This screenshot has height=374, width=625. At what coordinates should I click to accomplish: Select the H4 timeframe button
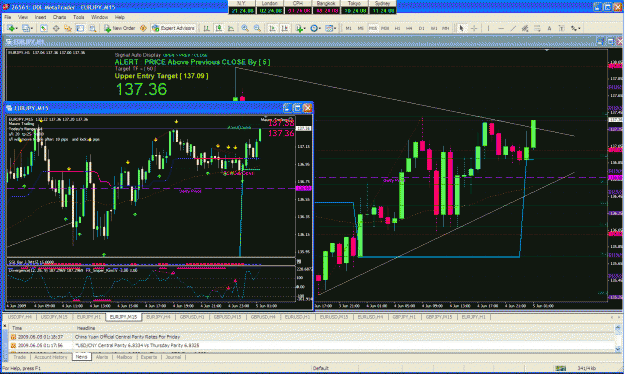pyautogui.click(x=409, y=28)
